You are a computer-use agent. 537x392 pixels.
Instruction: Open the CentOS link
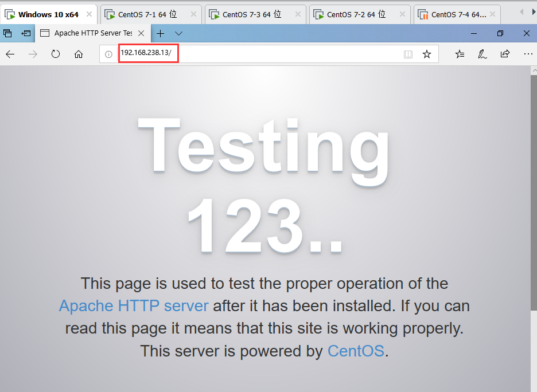pos(356,351)
